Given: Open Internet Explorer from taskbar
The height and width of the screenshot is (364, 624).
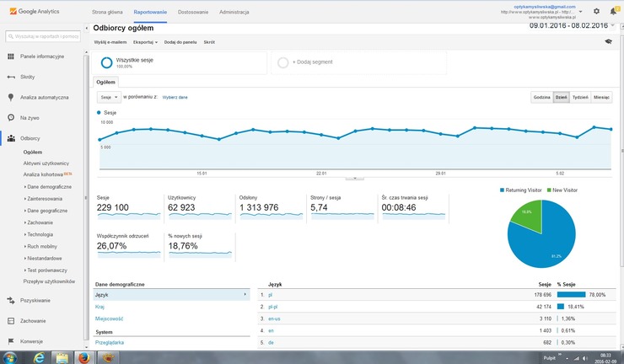Looking at the screenshot, I should point(39,357).
